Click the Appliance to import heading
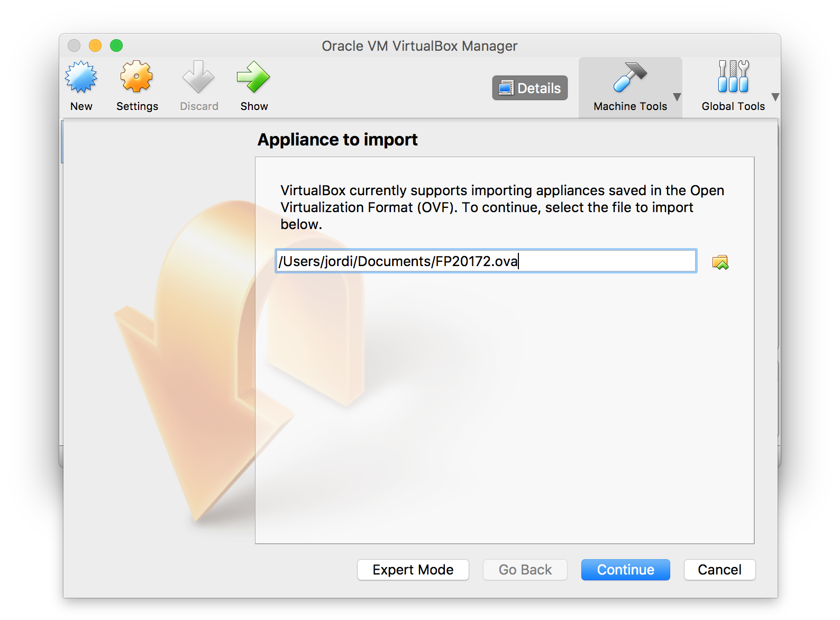 (337, 140)
